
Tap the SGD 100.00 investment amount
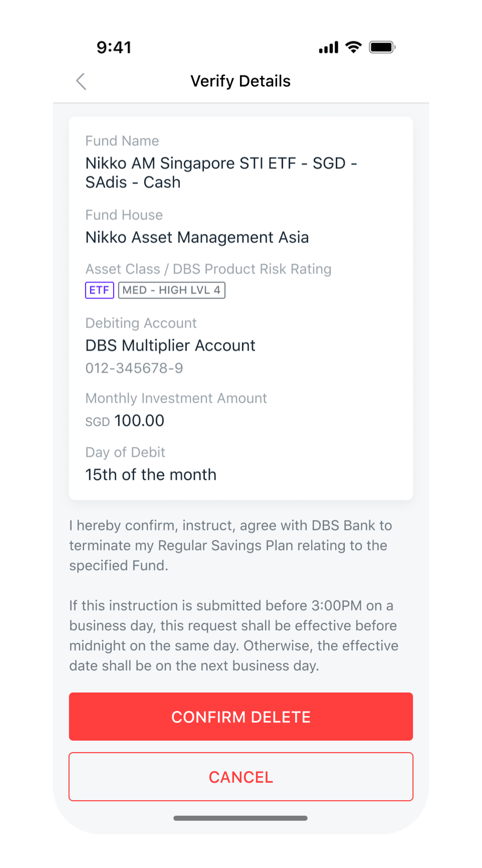(125, 420)
